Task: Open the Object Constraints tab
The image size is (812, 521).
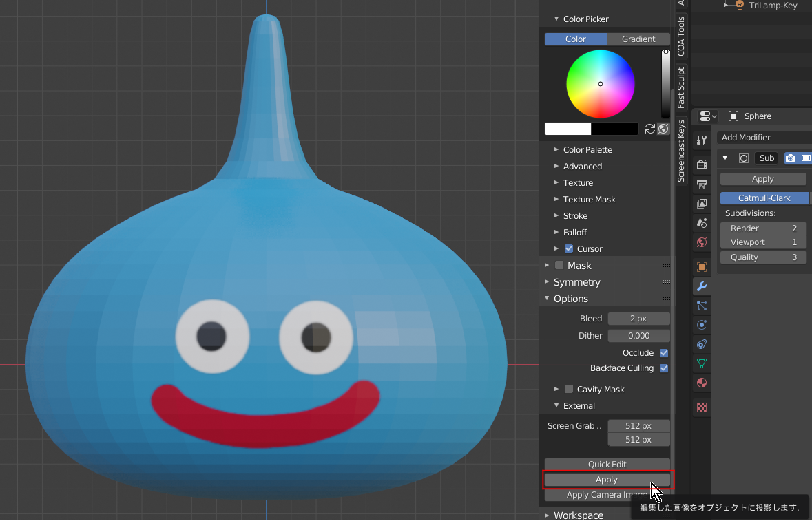Action: click(702, 344)
